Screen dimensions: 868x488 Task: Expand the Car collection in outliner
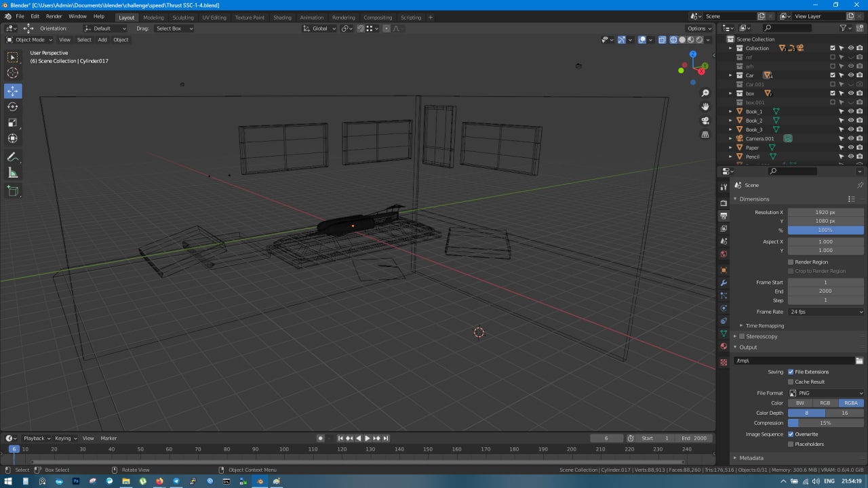tap(730, 75)
